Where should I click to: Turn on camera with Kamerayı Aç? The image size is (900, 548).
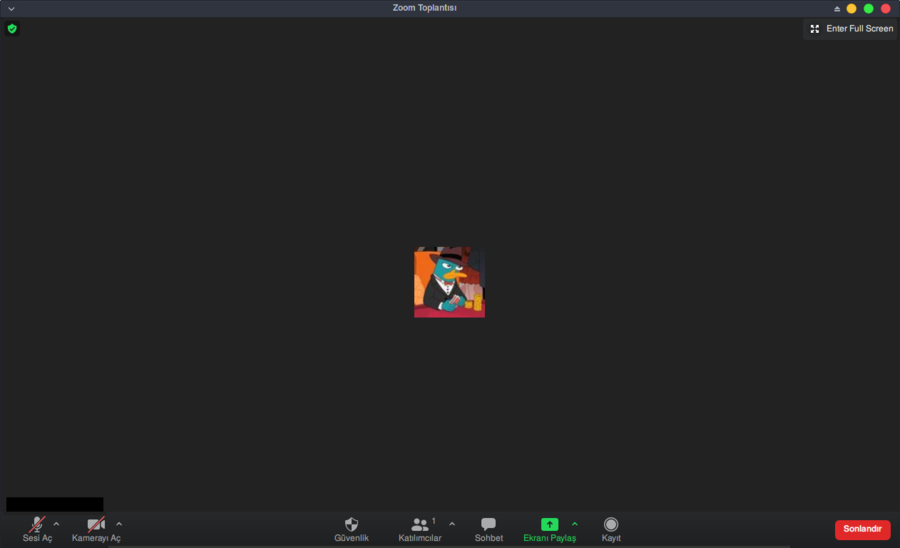96,529
